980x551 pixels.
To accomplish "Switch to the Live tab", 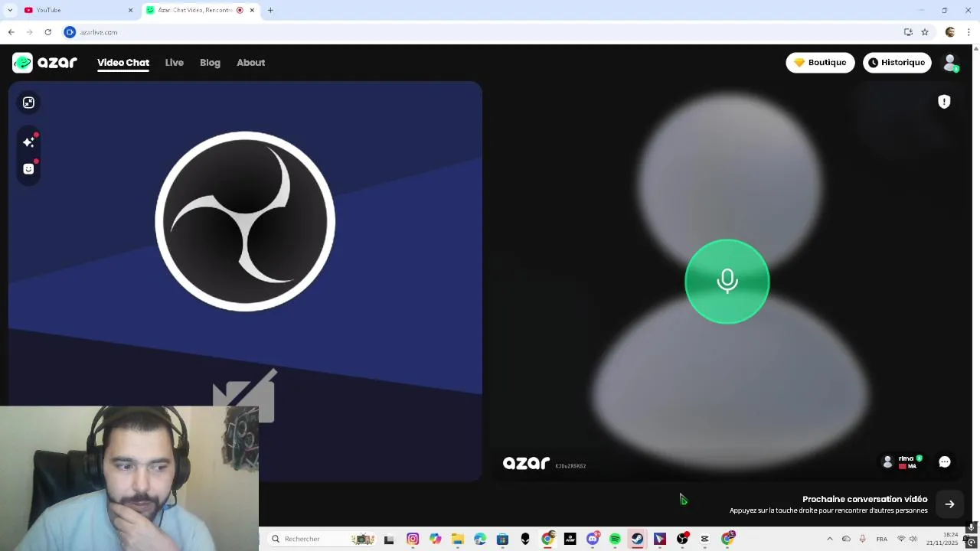I will (174, 63).
